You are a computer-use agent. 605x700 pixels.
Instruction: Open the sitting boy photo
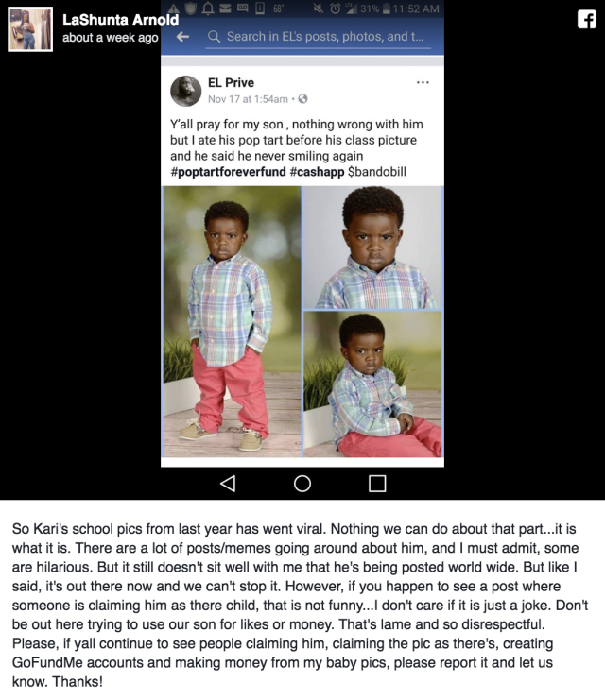(x=372, y=384)
